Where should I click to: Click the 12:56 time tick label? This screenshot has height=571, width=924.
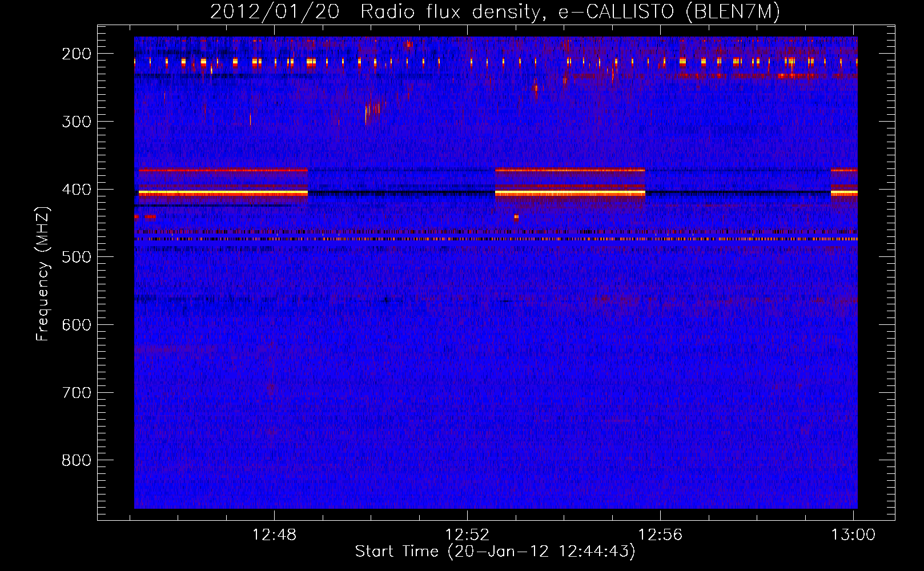coord(660,535)
